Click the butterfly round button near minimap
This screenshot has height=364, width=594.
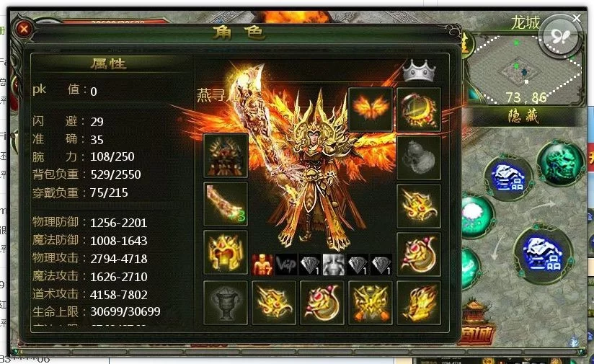click(561, 36)
